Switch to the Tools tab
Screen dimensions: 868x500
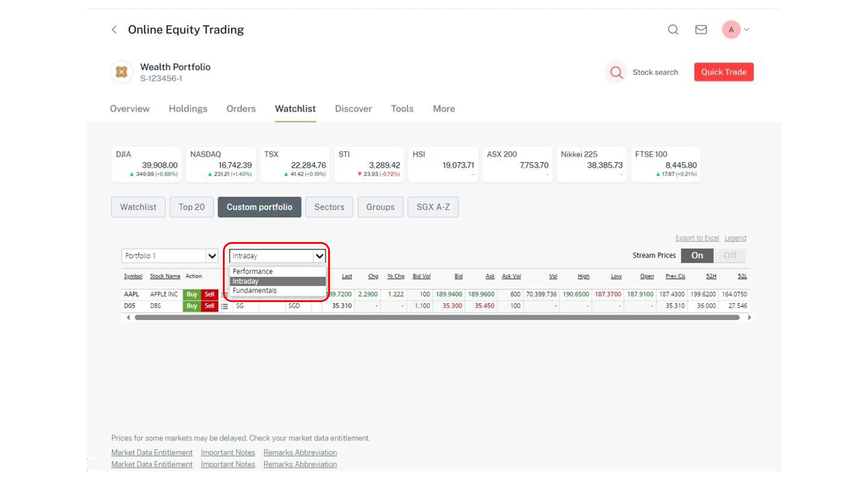coord(402,109)
